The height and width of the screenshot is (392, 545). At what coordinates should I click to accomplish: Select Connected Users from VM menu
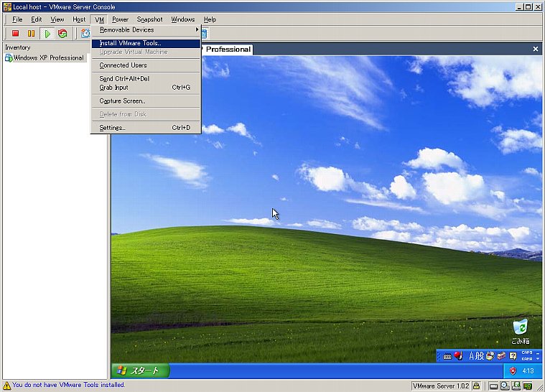[x=146, y=65]
